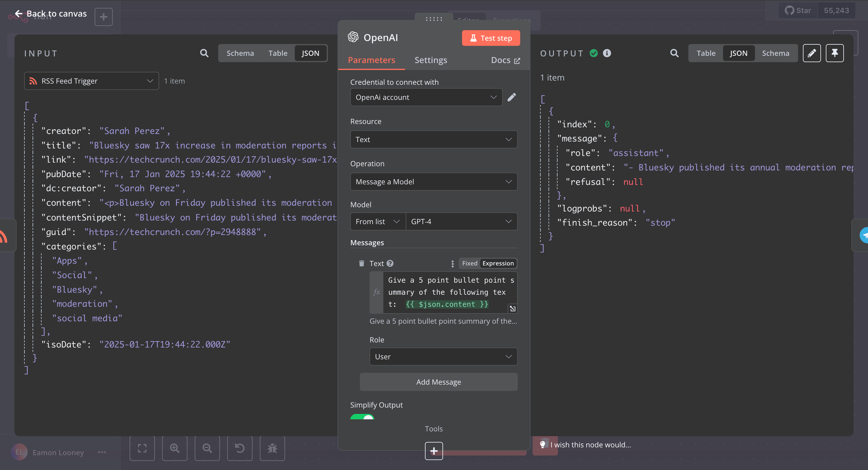
Task: Open the Resource dropdown showing Text
Action: (x=434, y=139)
